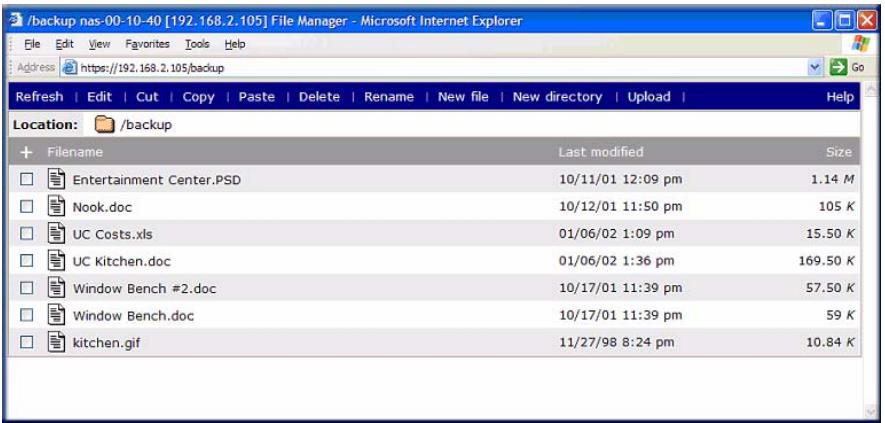Click Refresh in the blue toolbar
Screen dimensions: 885x423
pyautogui.click(x=40, y=97)
